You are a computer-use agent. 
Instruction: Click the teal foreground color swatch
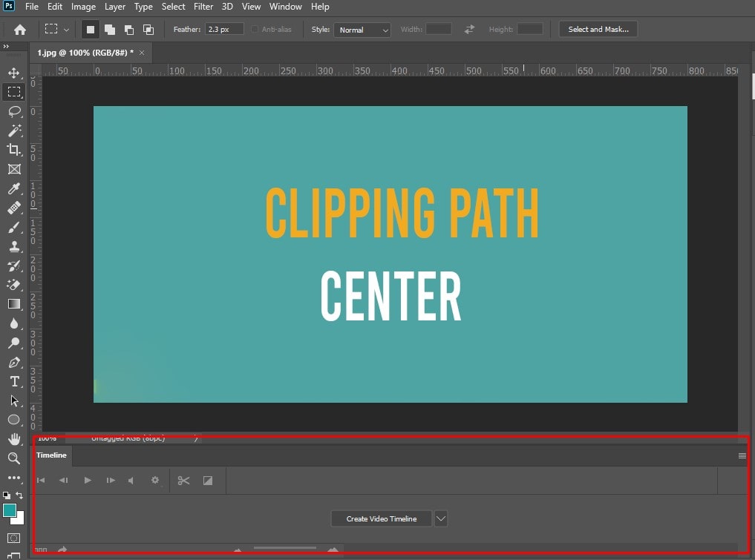(10, 510)
